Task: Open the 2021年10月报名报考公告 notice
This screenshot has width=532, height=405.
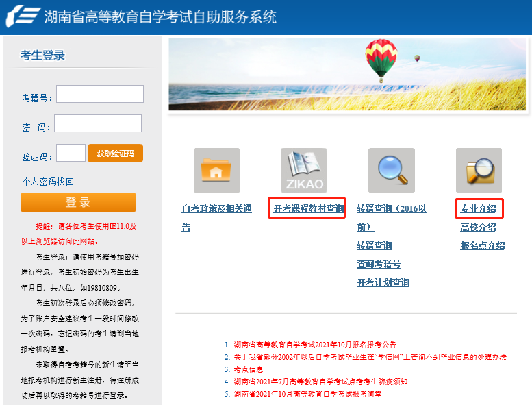Action: pos(314,345)
